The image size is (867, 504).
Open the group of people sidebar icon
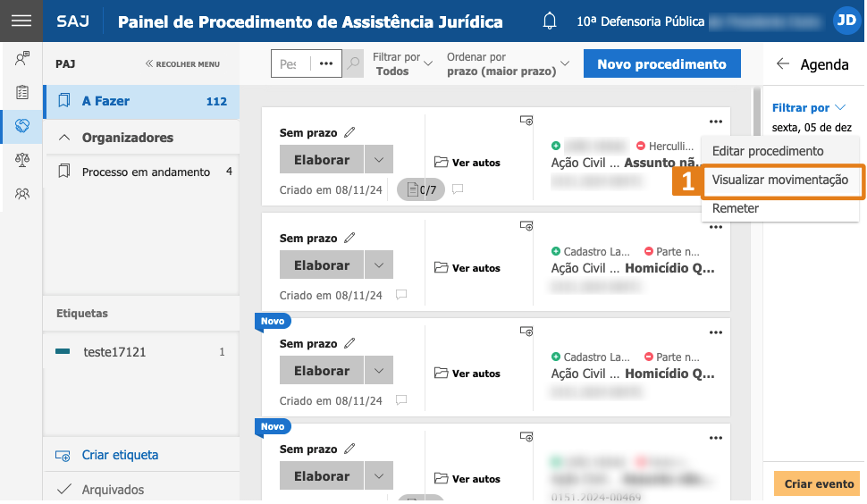(22, 194)
